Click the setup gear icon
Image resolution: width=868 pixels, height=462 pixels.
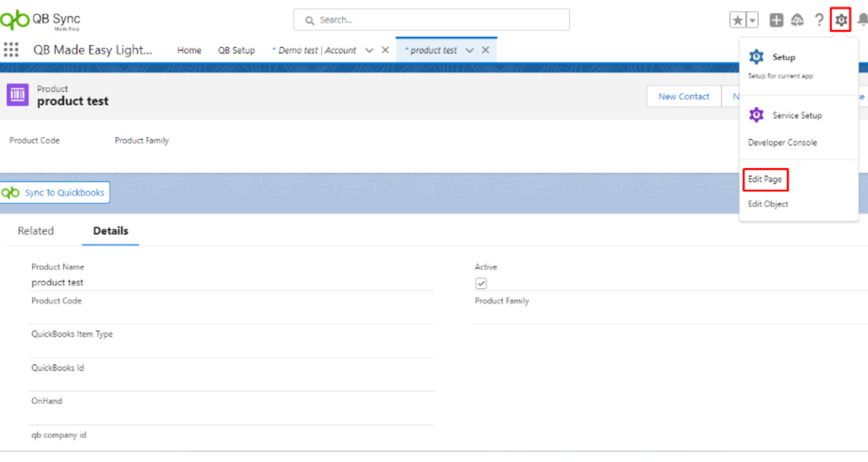[841, 21]
